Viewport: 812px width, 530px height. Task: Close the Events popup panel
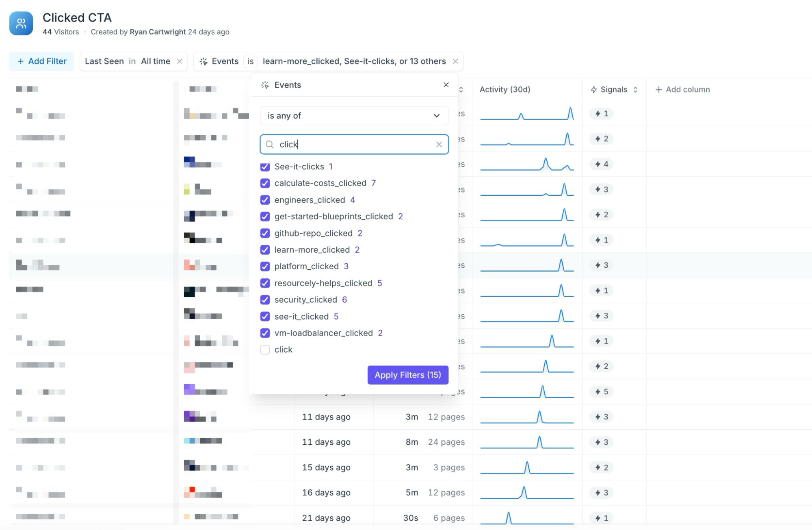point(446,85)
